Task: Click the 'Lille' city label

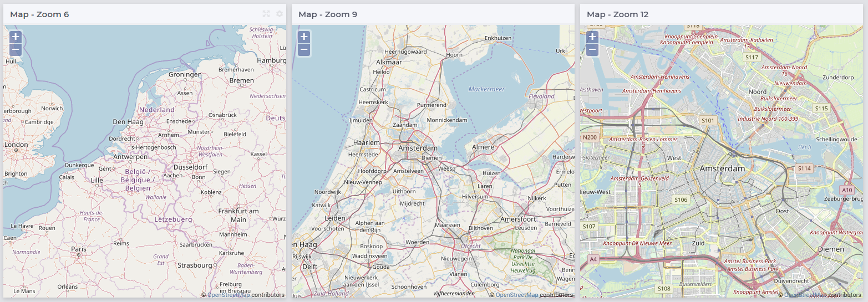Action: [97, 180]
